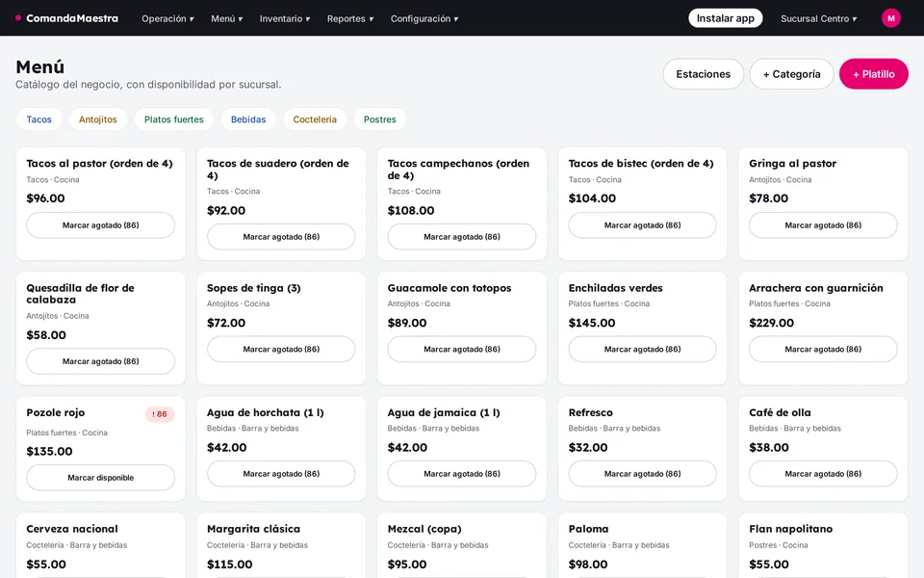
Task: Mark Agua de horchata as agotado
Action: pos(281,474)
